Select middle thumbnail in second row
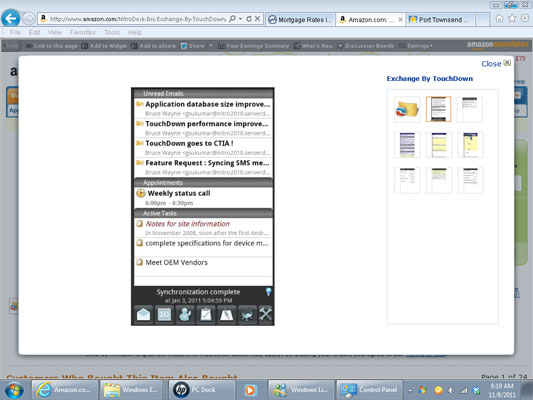This screenshot has width=533, height=400. coord(439,145)
